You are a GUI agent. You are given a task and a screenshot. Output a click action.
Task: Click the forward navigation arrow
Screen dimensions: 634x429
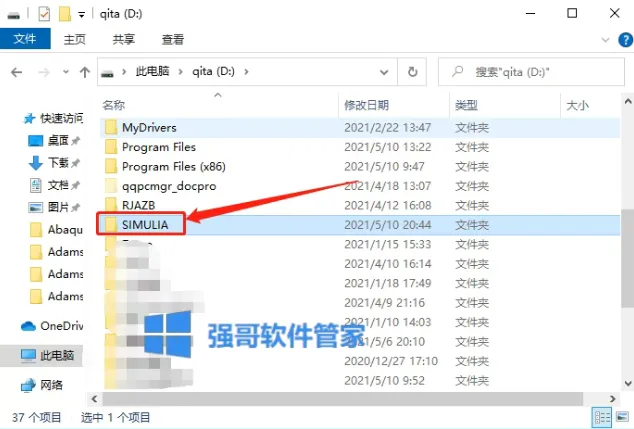click(x=44, y=72)
